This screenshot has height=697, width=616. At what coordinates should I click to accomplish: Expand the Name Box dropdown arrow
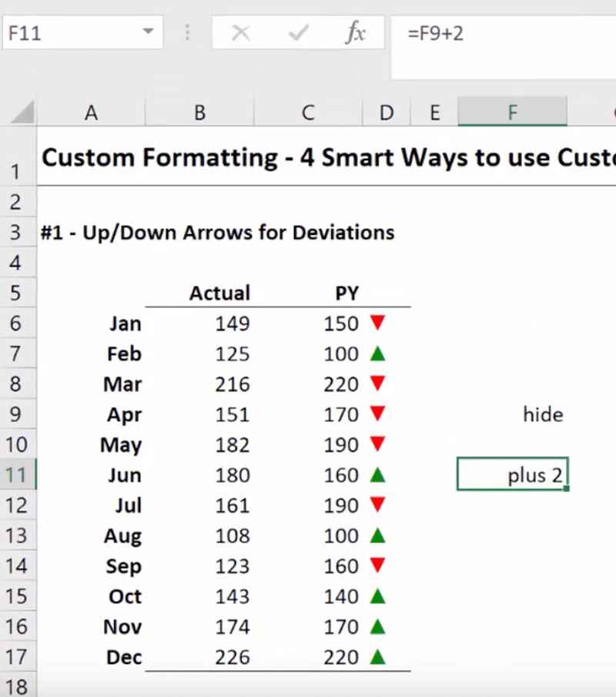[x=148, y=33]
